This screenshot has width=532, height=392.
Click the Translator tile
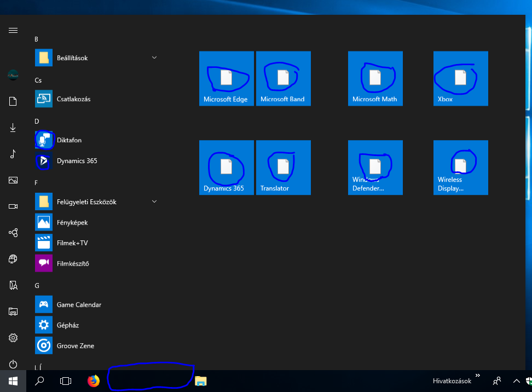(x=284, y=168)
